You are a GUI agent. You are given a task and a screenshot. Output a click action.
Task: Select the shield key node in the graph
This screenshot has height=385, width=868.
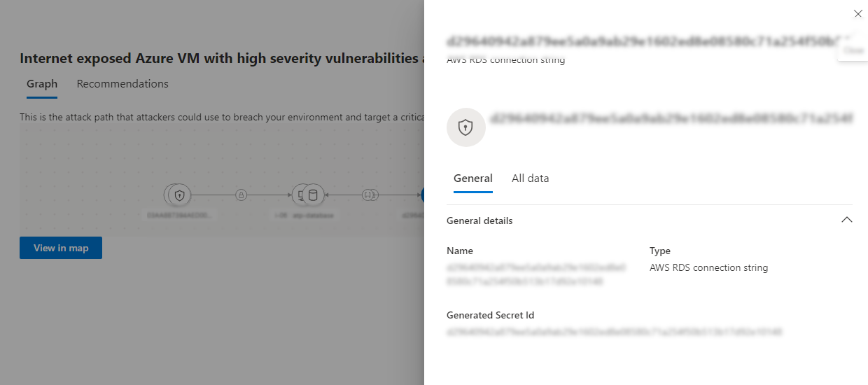[x=179, y=195]
